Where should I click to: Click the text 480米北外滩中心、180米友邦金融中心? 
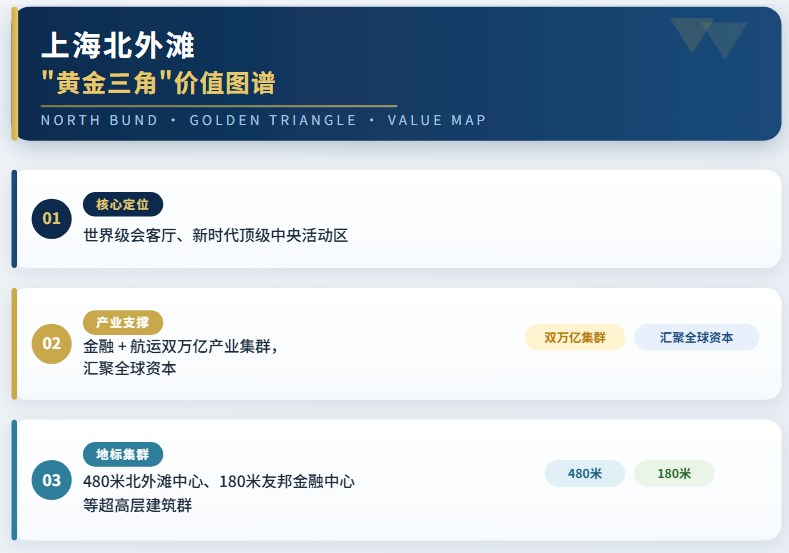pos(219,482)
